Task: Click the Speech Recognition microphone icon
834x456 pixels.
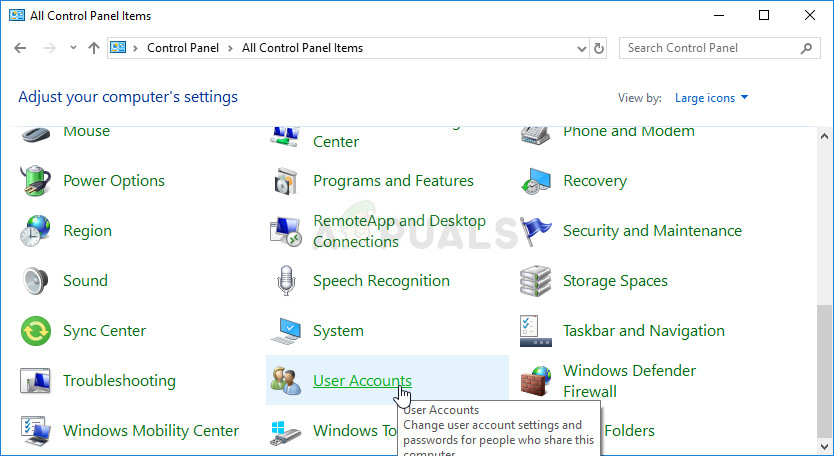Action: pos(286,281)
